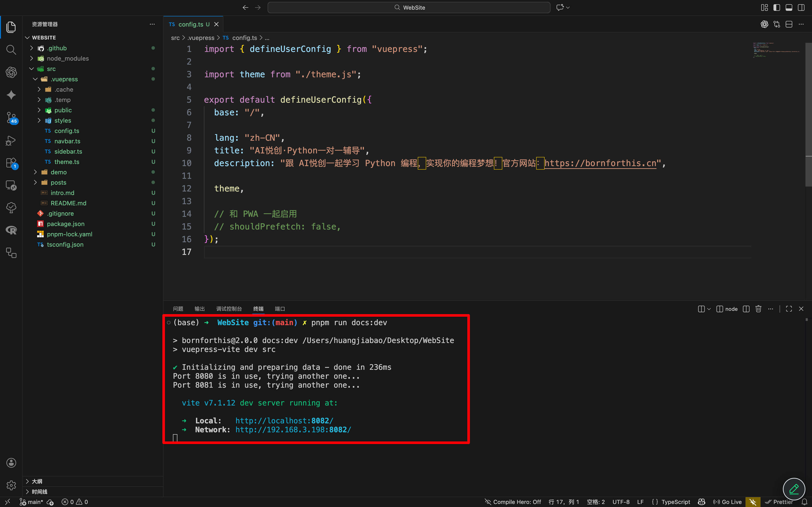Open the Search view in activity bar
Viewport: 812px width, 507px height.
click(11, 50)
